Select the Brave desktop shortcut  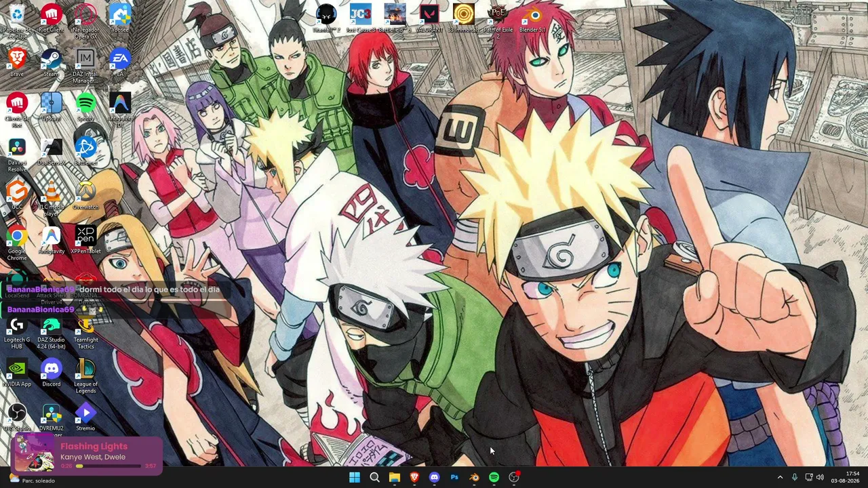tap(17, 62)
